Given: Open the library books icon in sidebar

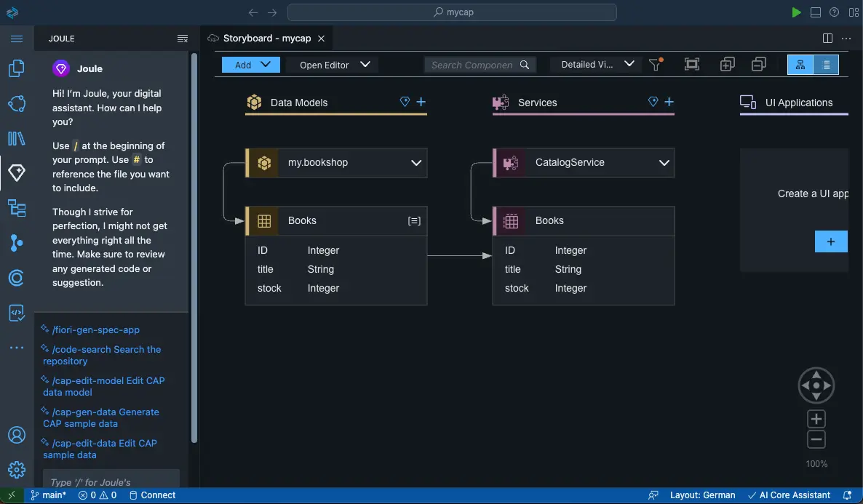Looking at the screenshot, I should tap(17, 138).
